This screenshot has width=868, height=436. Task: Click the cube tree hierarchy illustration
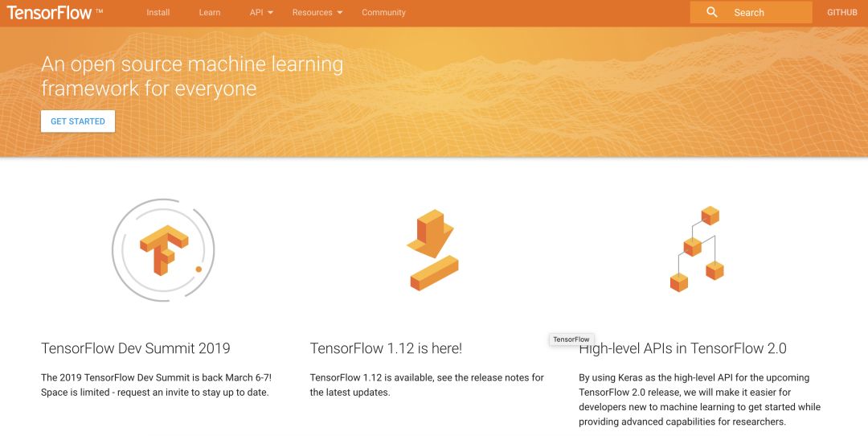click(x=697, y=249)
